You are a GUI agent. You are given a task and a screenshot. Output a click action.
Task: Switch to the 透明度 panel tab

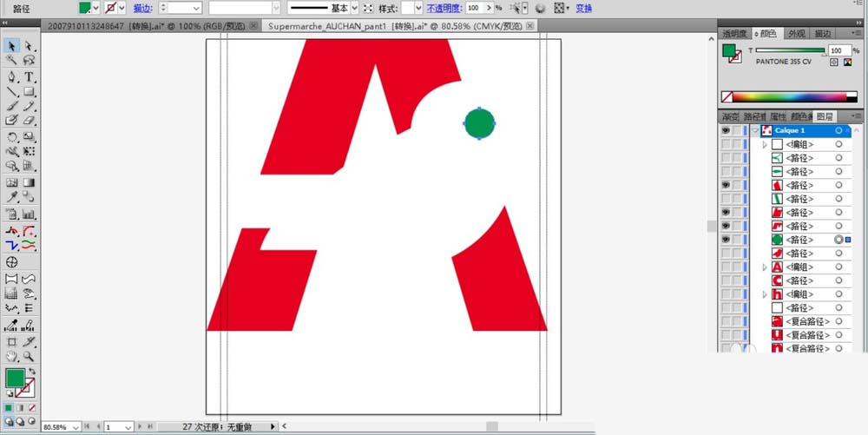click(734, 34)
